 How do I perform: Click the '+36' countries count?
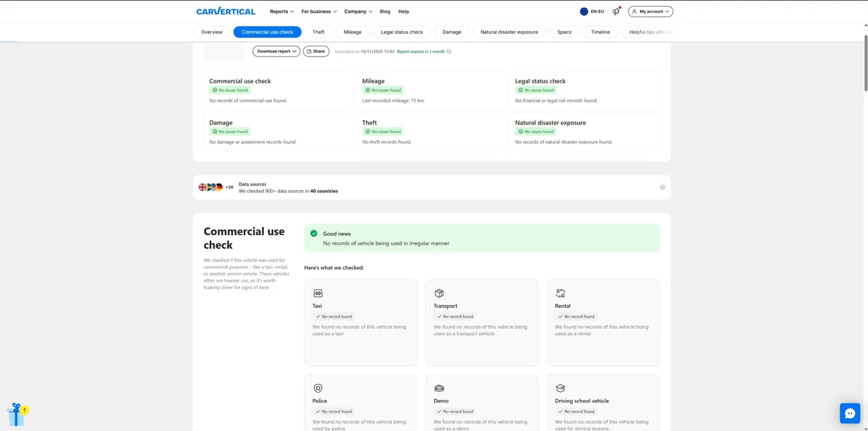coord(229,187)
